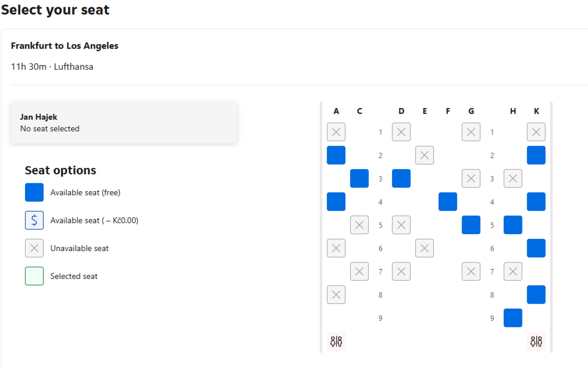This screenshot has height=369, width=588.
Task: Choose available seat 4A
Action: point(336,201)
